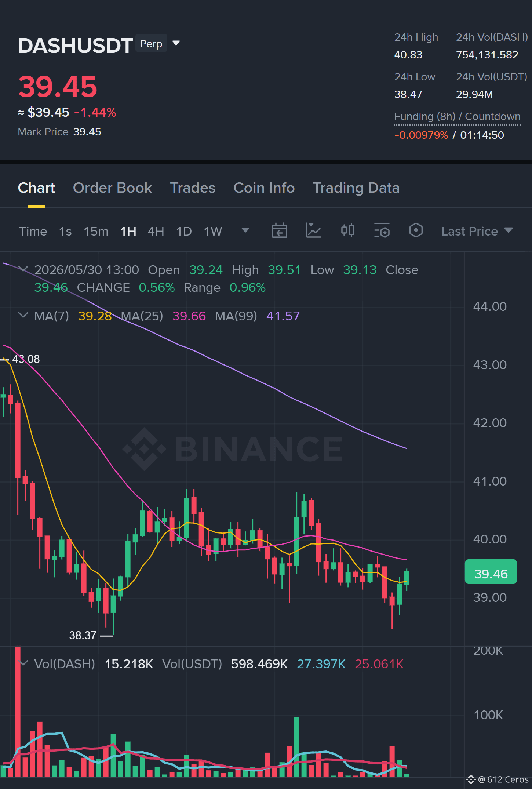Viewport: 532px width, 789px height.
Task: Open the Trading Data tab
Action: pyautogui.click(x=356, y=188)
